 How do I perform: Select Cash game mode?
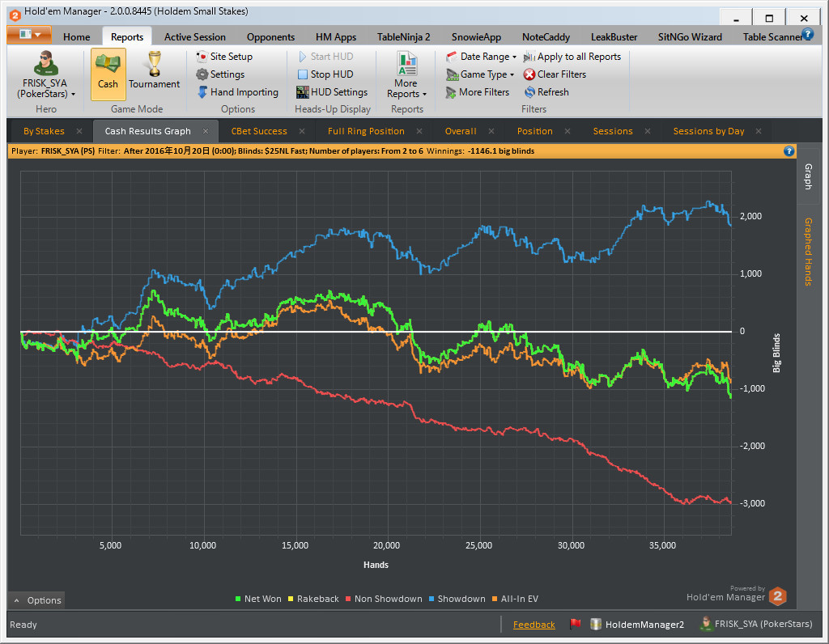108,74
